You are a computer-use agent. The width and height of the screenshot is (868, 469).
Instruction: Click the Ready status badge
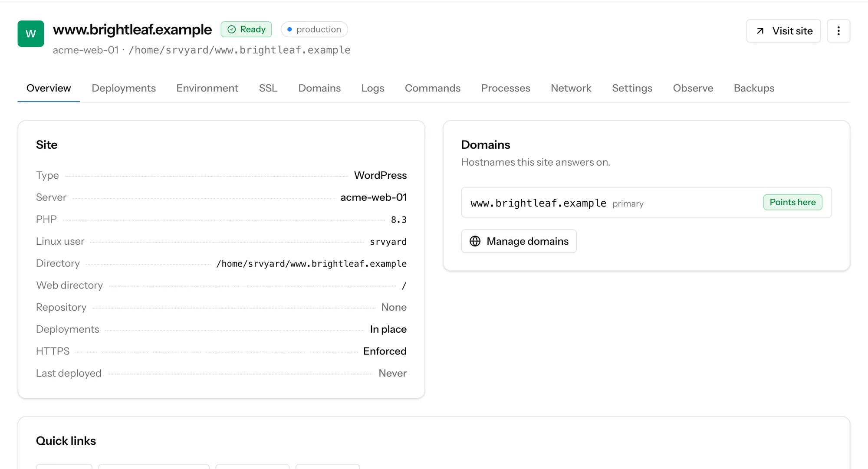tap(246, 30)
